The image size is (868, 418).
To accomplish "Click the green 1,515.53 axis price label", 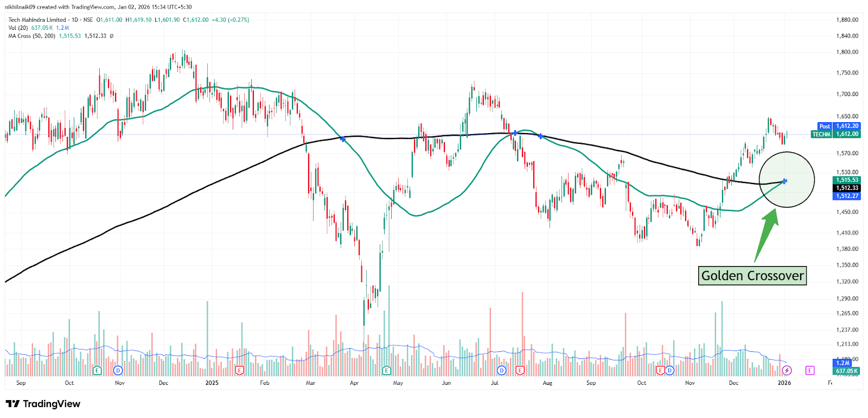I will (847, 180).
